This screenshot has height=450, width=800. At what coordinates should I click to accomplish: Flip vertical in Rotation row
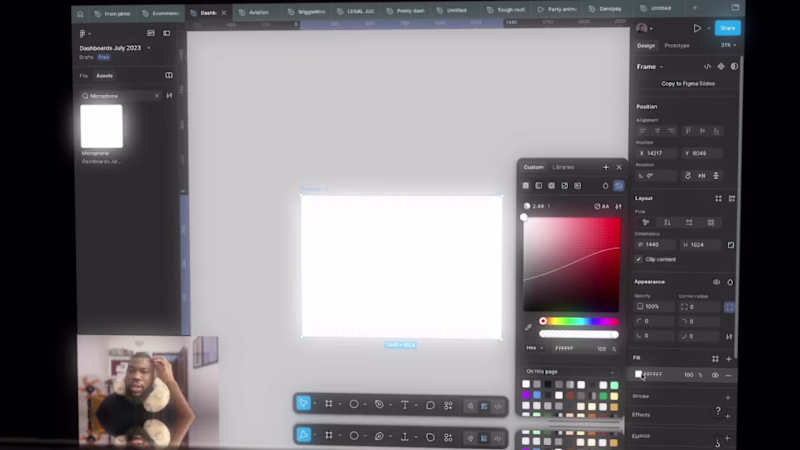pyautogui.click(x=716, y=176)
